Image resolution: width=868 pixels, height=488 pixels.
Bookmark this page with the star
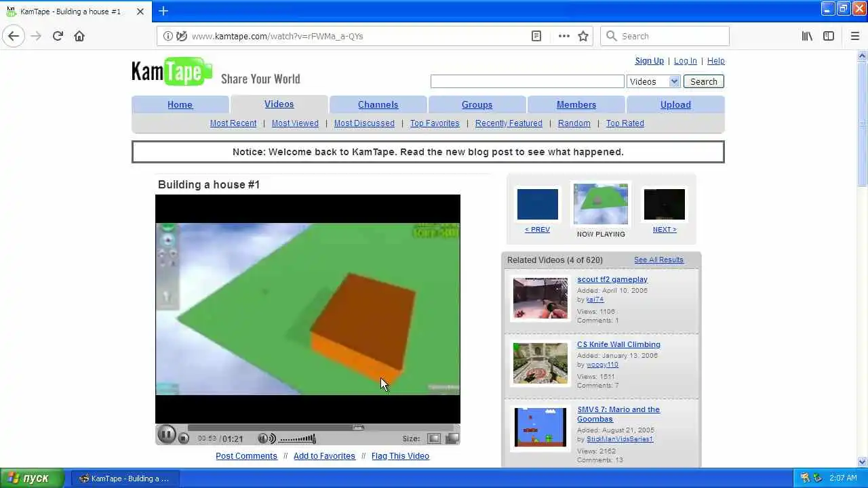583,36
